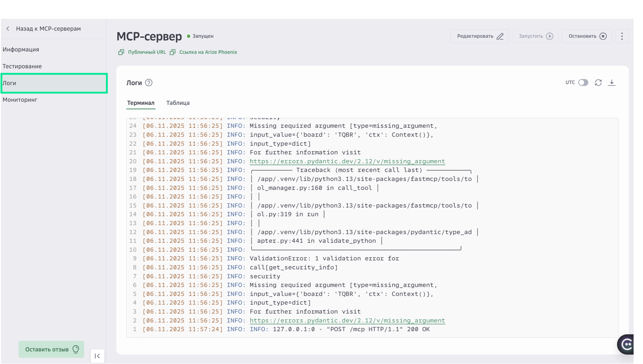This screenshot has height=364, width=643.
Task: Open the Информация section
Action: pos(21,49)
